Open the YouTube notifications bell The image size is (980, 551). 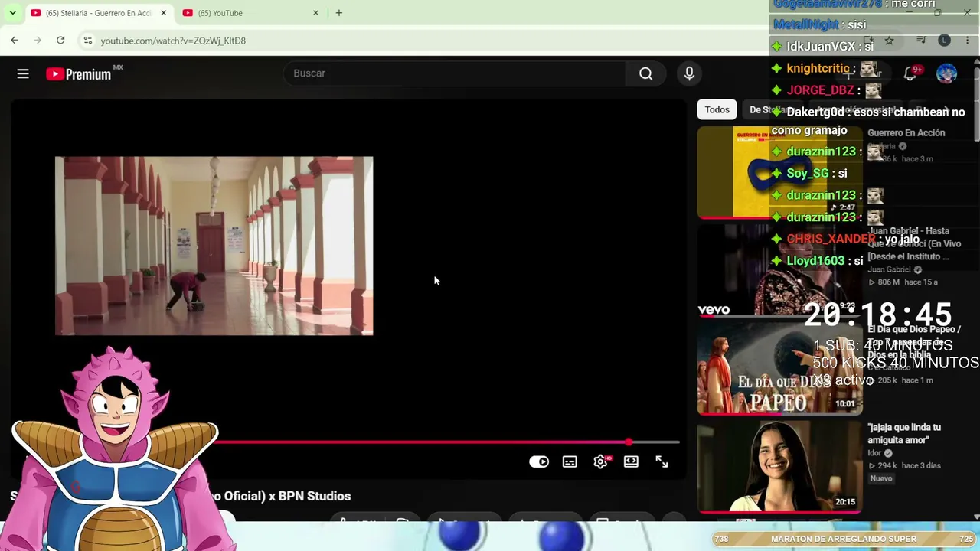(910, 73)
